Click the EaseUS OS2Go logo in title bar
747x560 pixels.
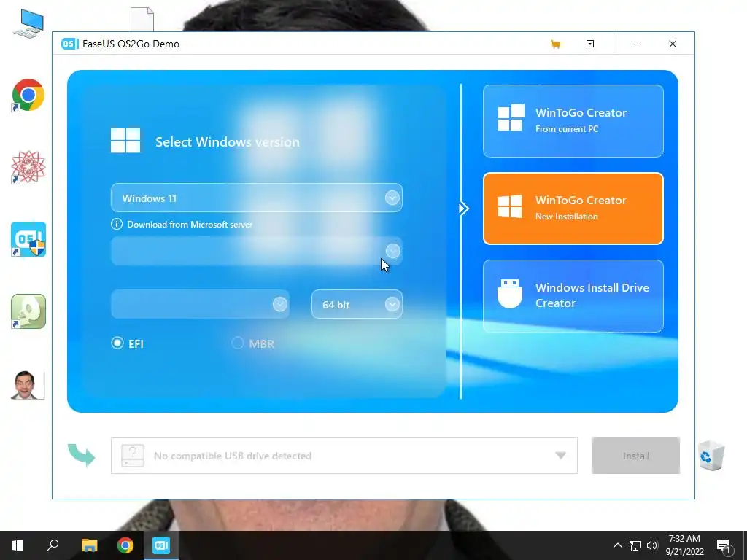tap(69, 44)
